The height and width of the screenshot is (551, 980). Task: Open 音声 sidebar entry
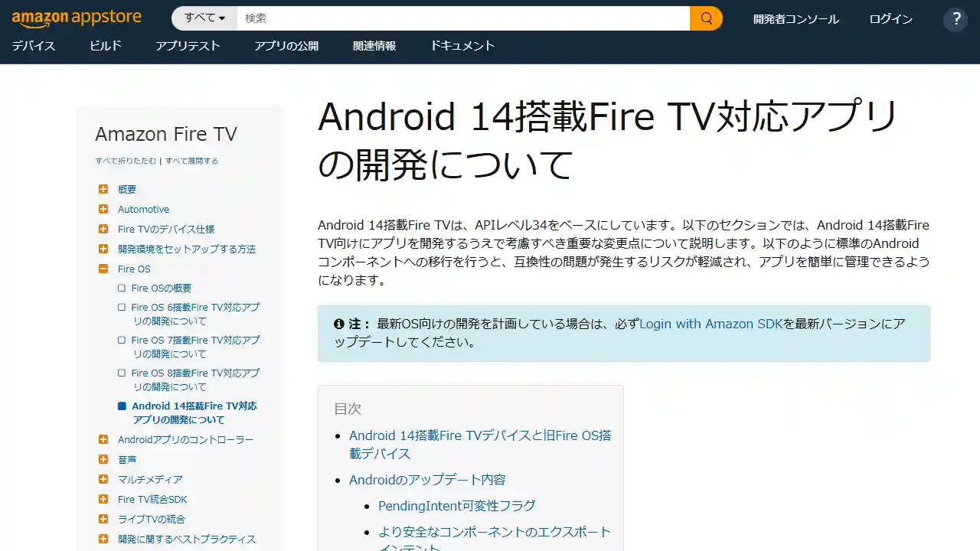pyautogui.click(x=127, y=460)
